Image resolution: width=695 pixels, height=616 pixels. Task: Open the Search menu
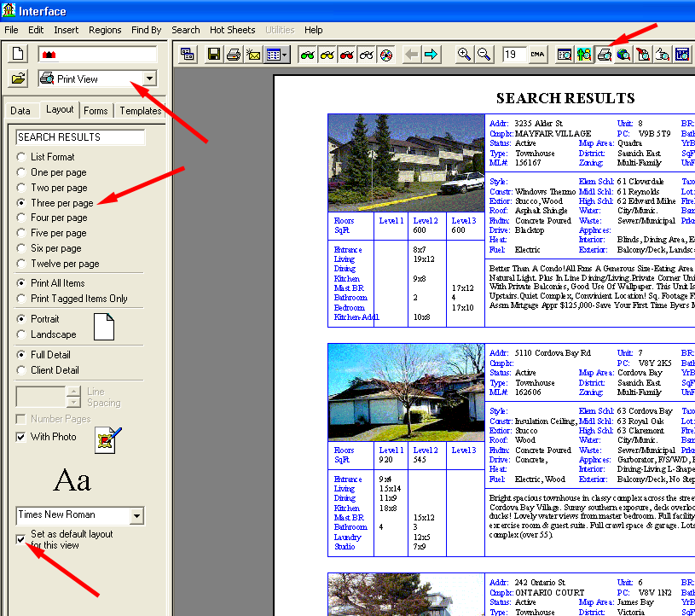pos(186,30)
